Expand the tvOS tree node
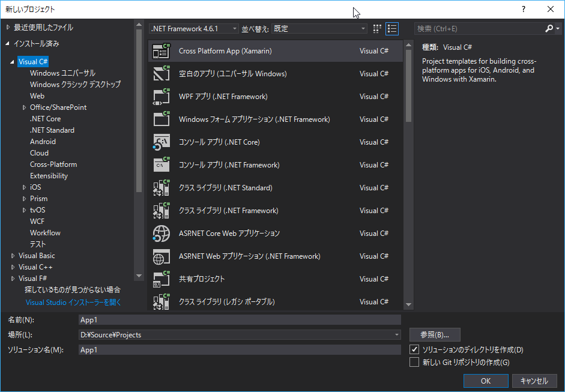This screenshot has height=392, width=565. pyautogui.click(x=24, y=210)
